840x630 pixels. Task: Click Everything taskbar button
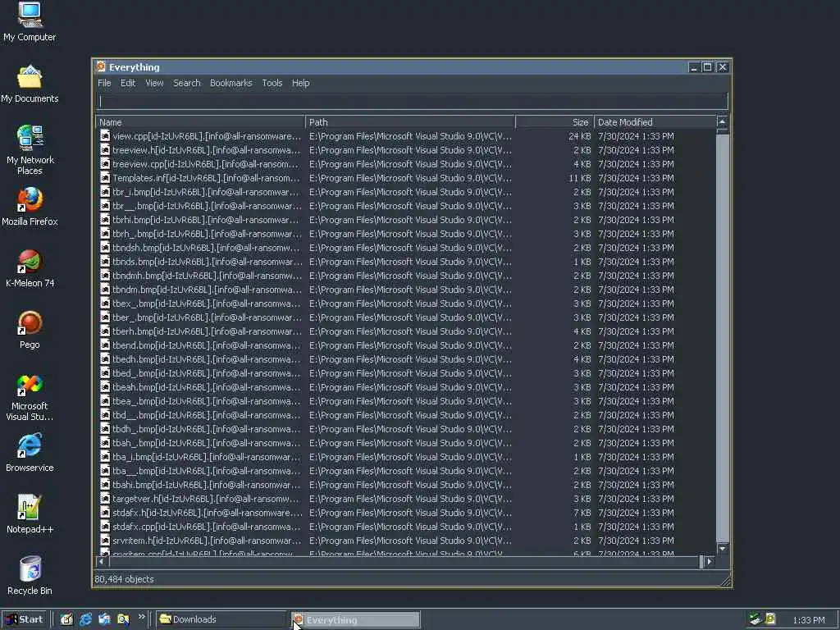point(356,620)
